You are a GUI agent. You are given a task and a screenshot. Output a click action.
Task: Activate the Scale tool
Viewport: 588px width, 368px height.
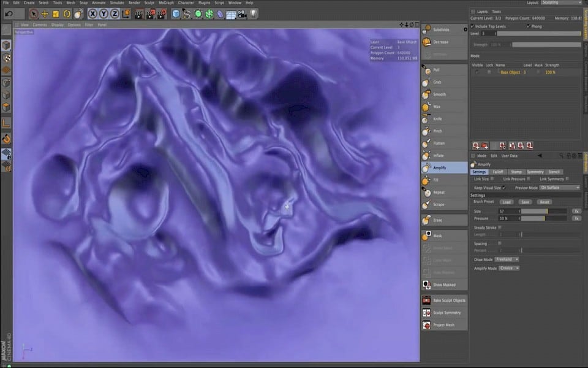coord(56,14)
